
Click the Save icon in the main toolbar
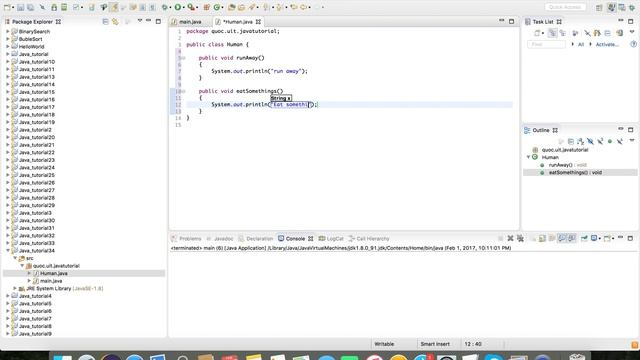(x=20, y=7)
